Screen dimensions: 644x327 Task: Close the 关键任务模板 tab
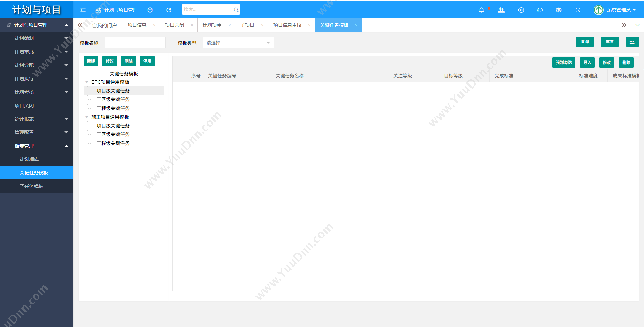click(x=356, y=25)
